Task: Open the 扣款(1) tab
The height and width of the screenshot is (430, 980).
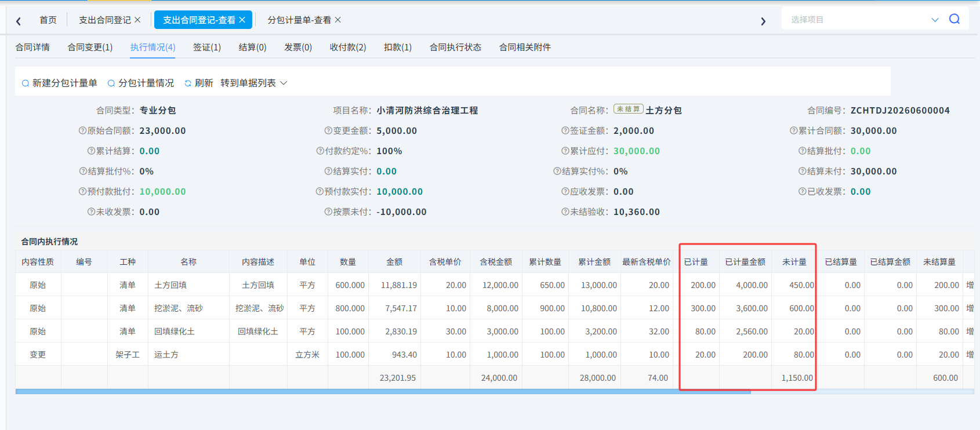Action: click(398, 48)
